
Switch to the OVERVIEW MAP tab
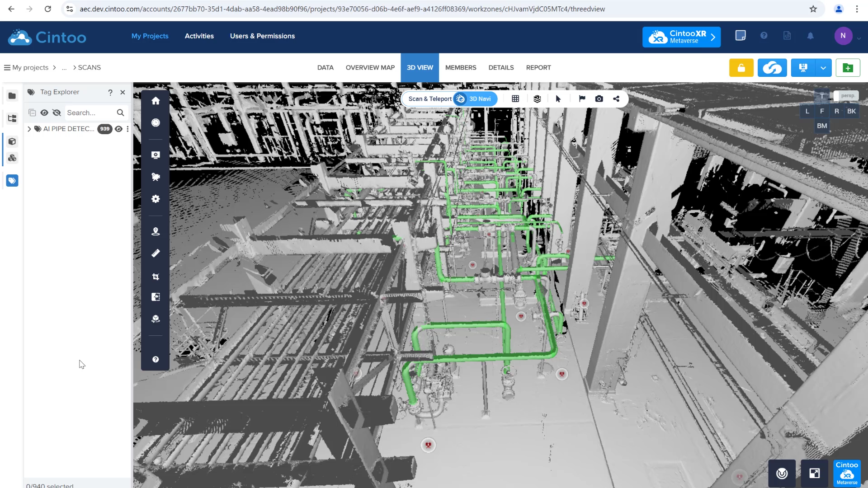[370, 67]
